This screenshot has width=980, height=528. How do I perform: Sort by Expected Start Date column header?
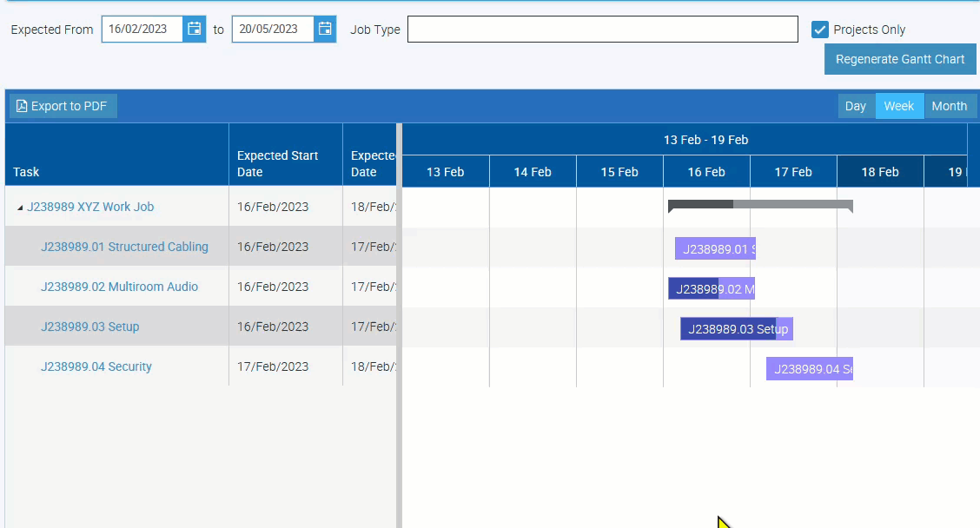coord(278,163)
